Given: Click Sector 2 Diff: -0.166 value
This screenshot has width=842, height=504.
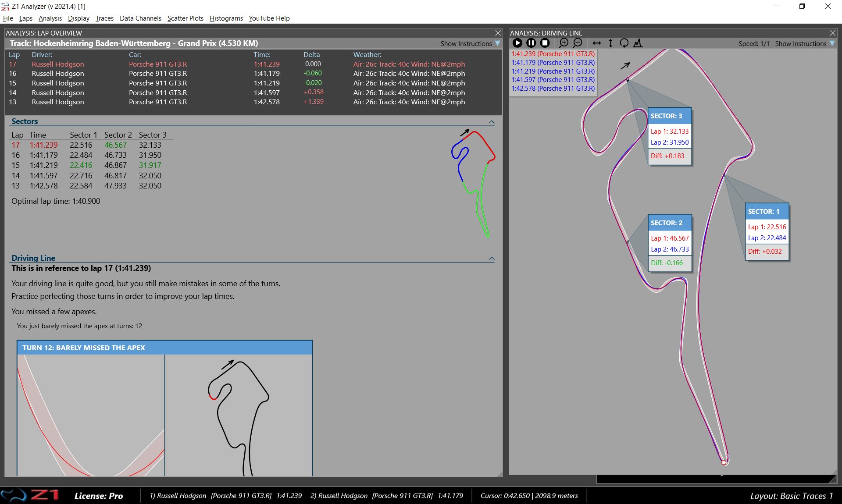Looking at the screenshot, I should point(667,263).
